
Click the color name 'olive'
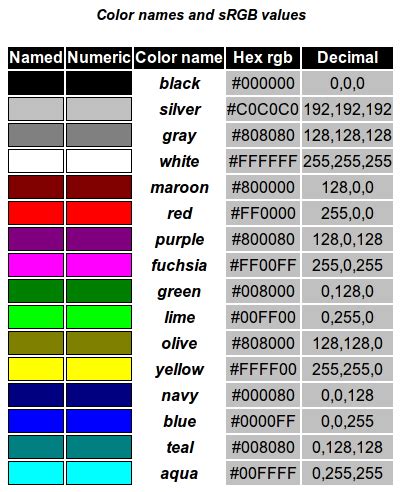click(x=179, y=343)
